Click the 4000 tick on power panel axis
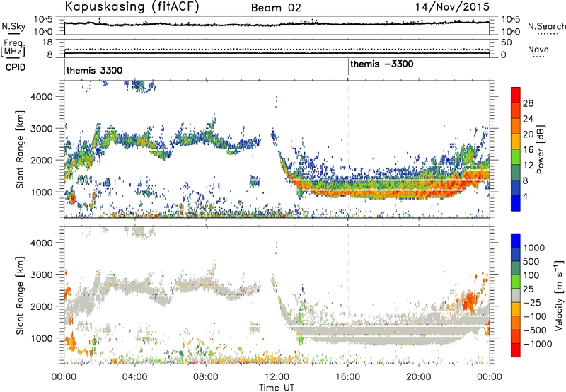This screenshot has height=392, width=566. 42,97
